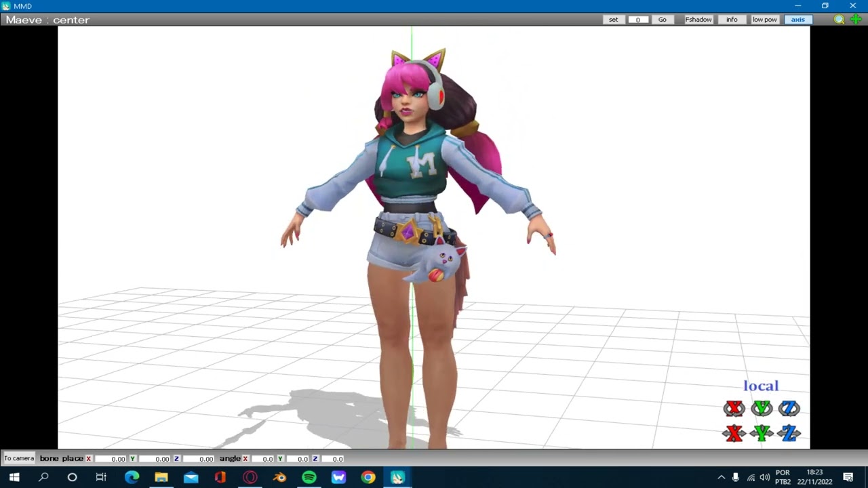
Task: Open Task View on the taskbar
Action: point(101,478)
